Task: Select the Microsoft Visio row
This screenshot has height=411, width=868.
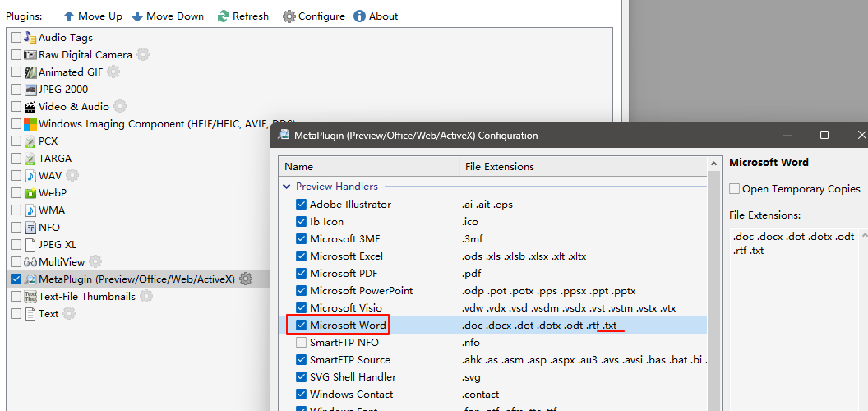Action: click(494, 308)
